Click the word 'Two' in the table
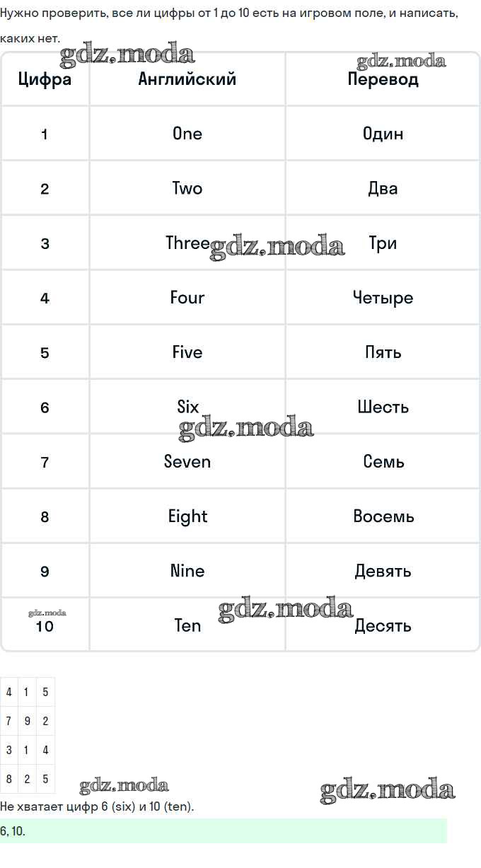Screen dimensions: 481x868 click(x=187, y=188)
